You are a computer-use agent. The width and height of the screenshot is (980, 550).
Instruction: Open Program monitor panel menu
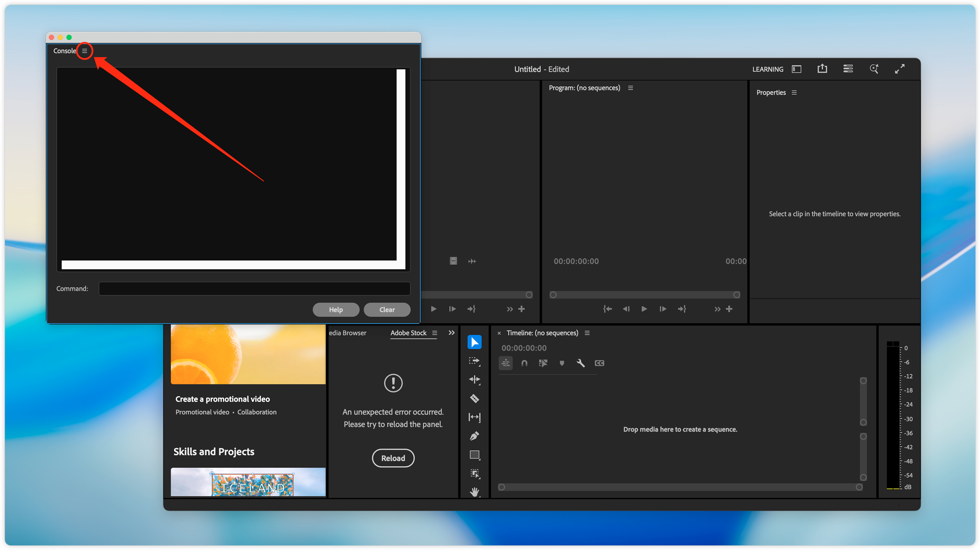(x=631, y=88)
